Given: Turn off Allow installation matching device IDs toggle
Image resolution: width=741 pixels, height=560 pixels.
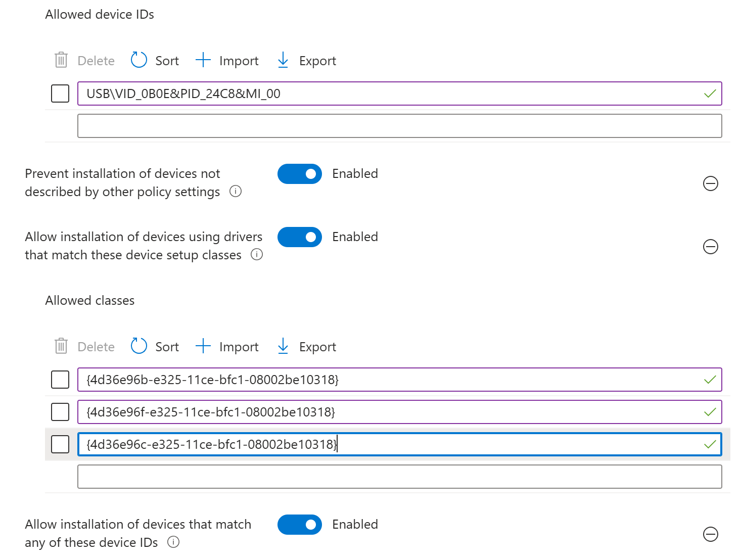Looking at the screenshot, I should point(300,525).
